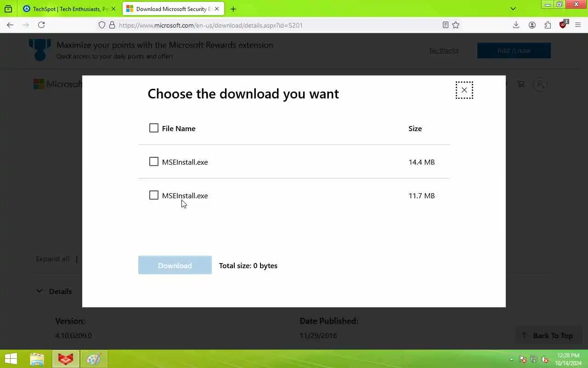
Task: Click the Download button in dialog
Action: pyautogui.click(x=175, y=265)
